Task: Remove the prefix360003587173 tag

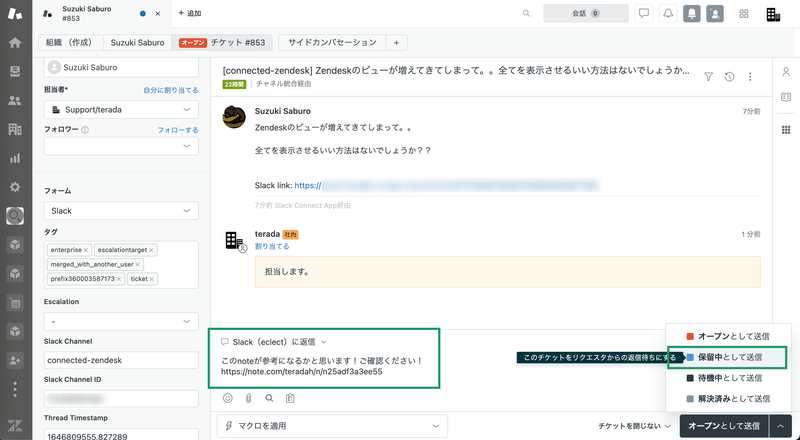Action: (119, 279)
